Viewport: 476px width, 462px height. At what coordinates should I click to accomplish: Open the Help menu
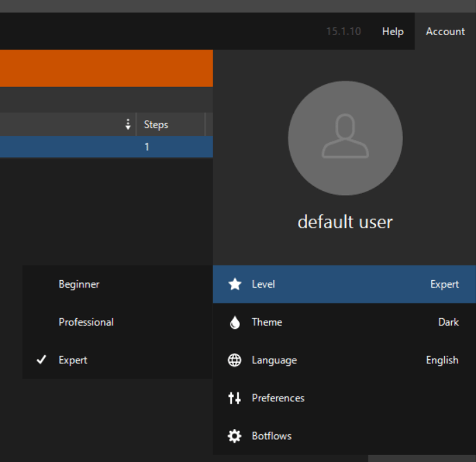(x=393, y=31)
